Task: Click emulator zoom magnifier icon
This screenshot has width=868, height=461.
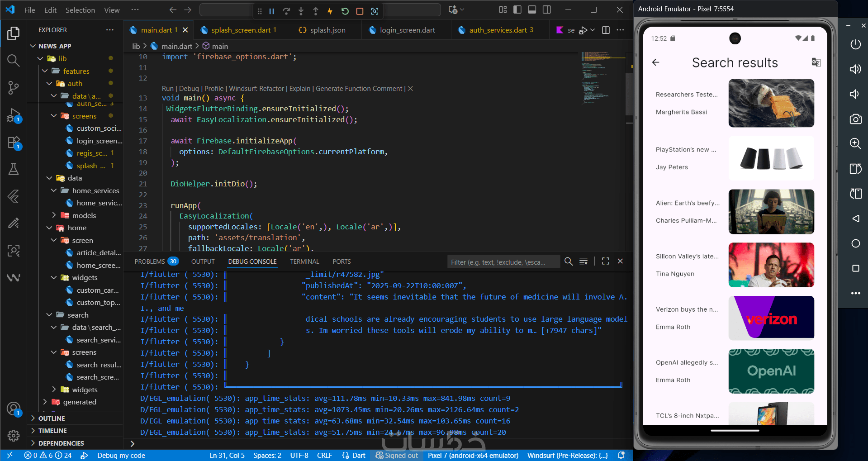Action: click(855, 143)
